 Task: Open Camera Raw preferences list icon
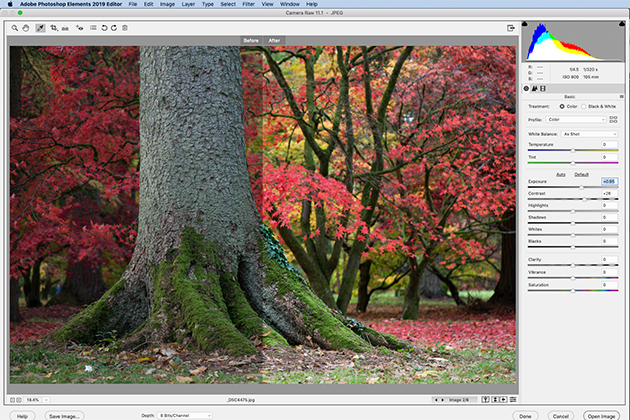93,28
